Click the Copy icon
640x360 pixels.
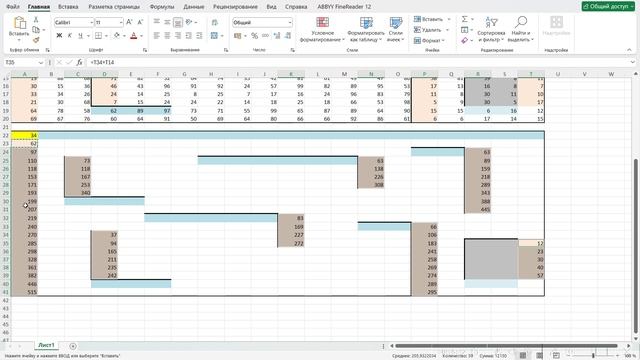coord(36,30)
